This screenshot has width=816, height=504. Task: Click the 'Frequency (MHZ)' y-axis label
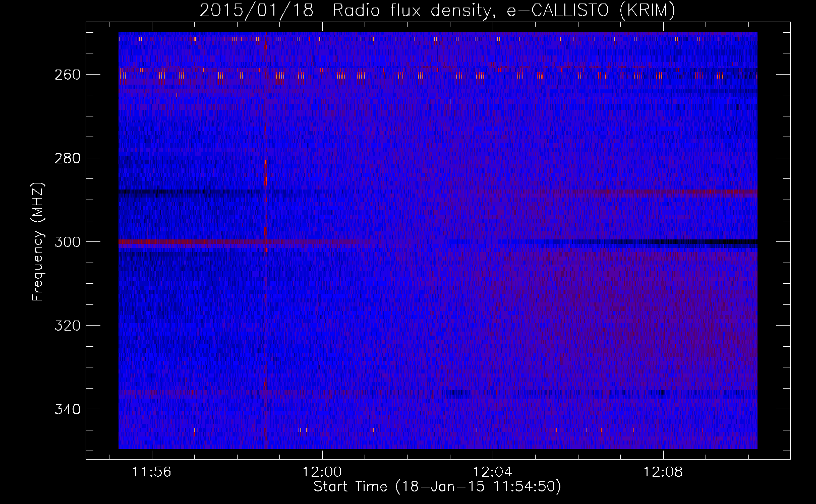[38, 241]
